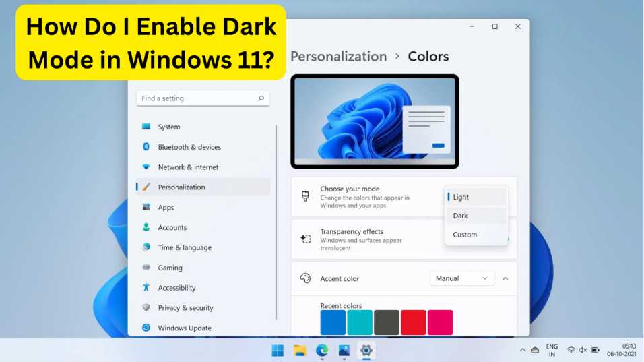Click the desktop theme preview image

pos(375,121)
